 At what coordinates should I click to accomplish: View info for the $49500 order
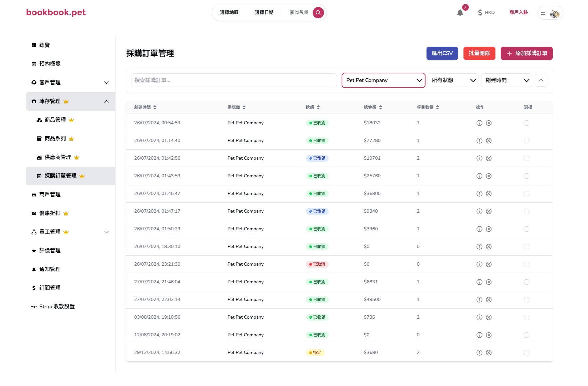(x=479, y=300)
